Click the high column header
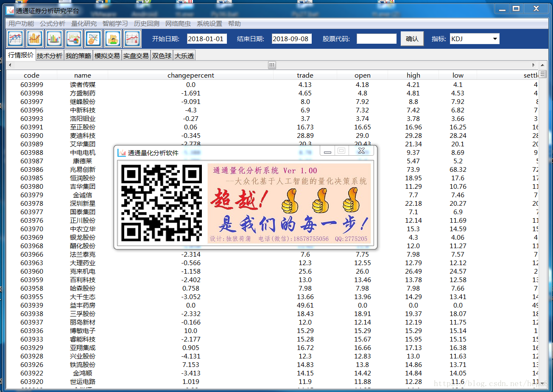The height and width of the screenshot is (392, 553). (x=413, y=76)
